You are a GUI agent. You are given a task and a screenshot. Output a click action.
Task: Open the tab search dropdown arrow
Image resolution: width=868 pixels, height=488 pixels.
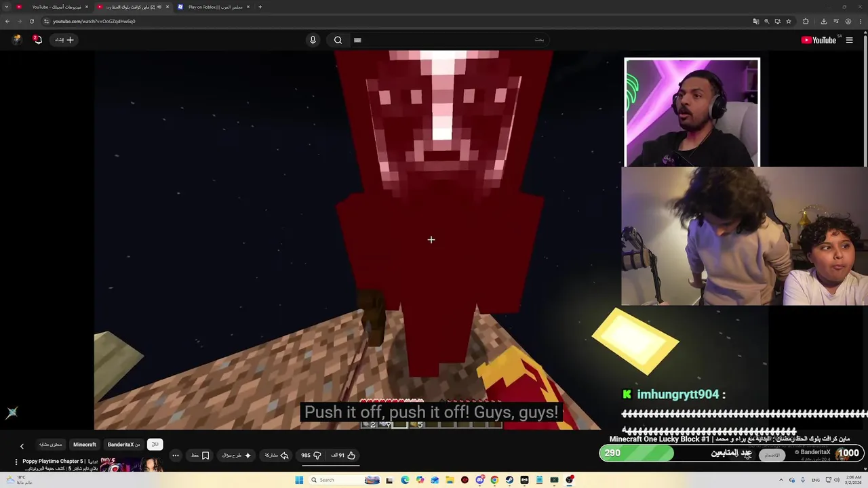point(7,7)
